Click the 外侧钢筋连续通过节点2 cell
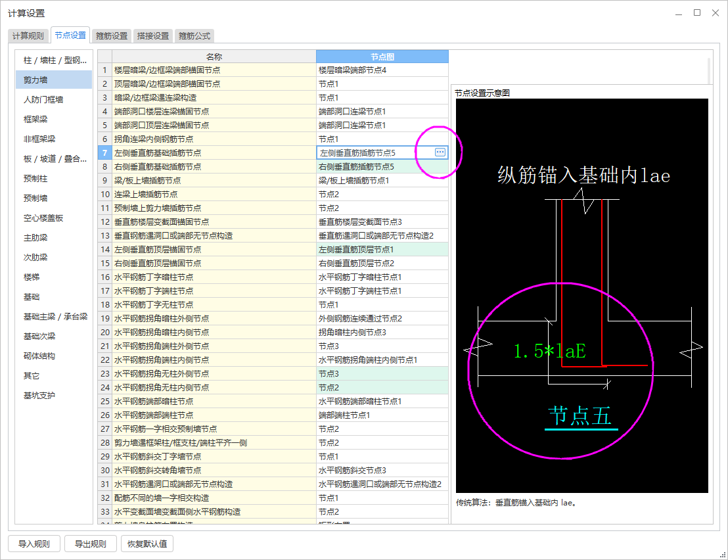Viewport: 728px width, 560px height. 382,319
